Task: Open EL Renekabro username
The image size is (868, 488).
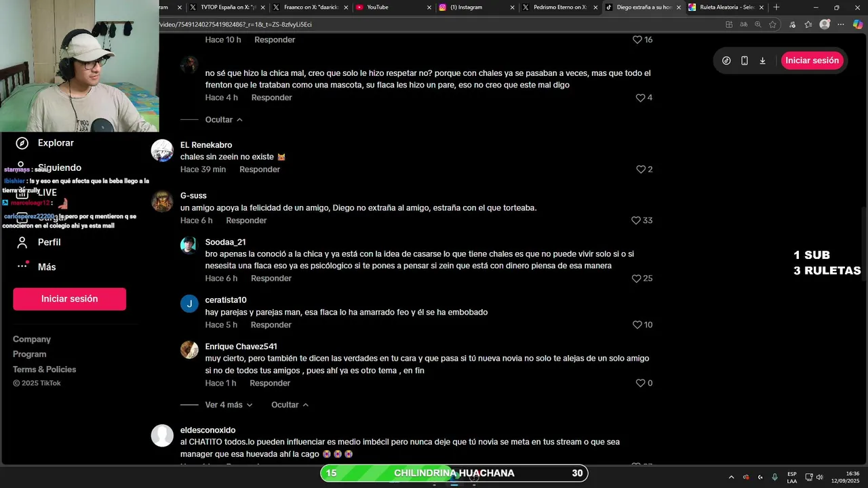Action: 206,145
